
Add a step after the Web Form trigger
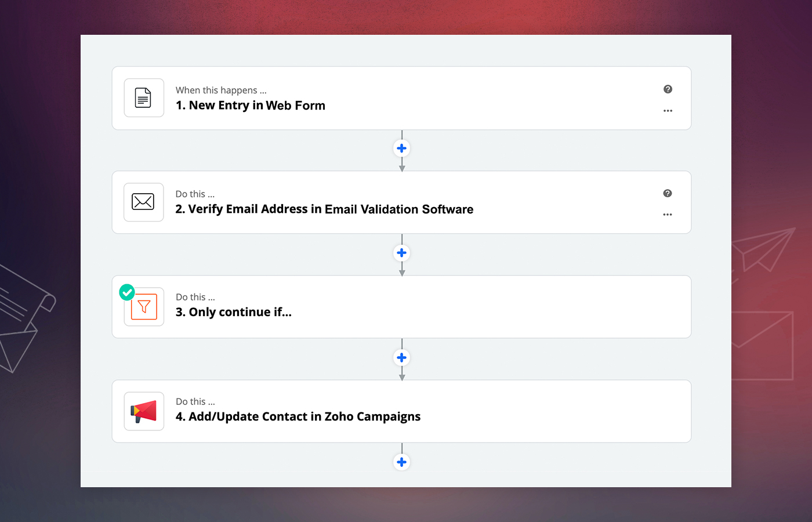point(401,148)
